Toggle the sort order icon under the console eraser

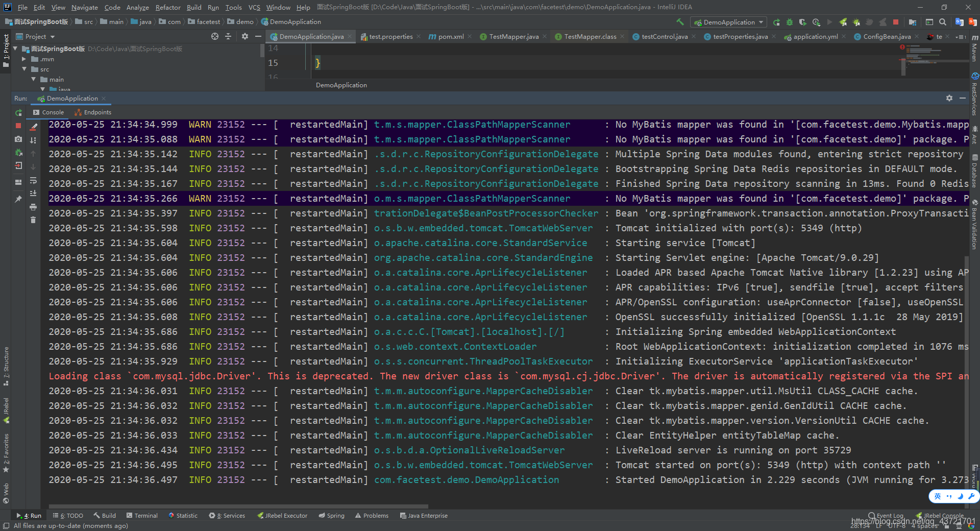[x=34, y=140]
